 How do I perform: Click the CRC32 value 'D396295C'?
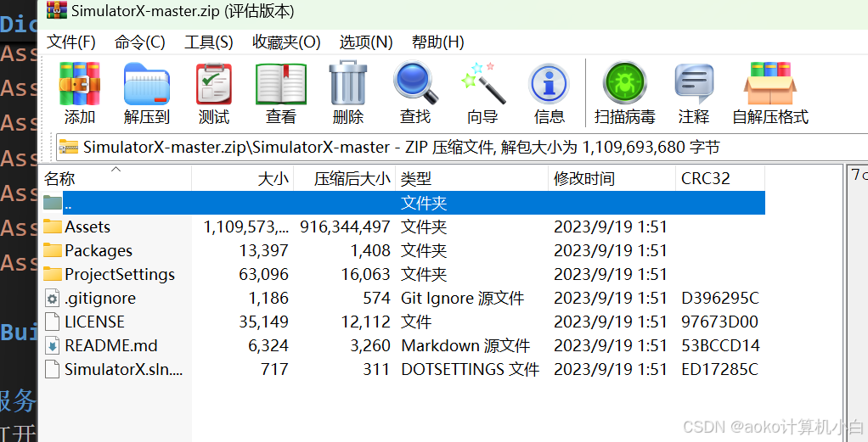pyautogui.click(x=720, y=298)
